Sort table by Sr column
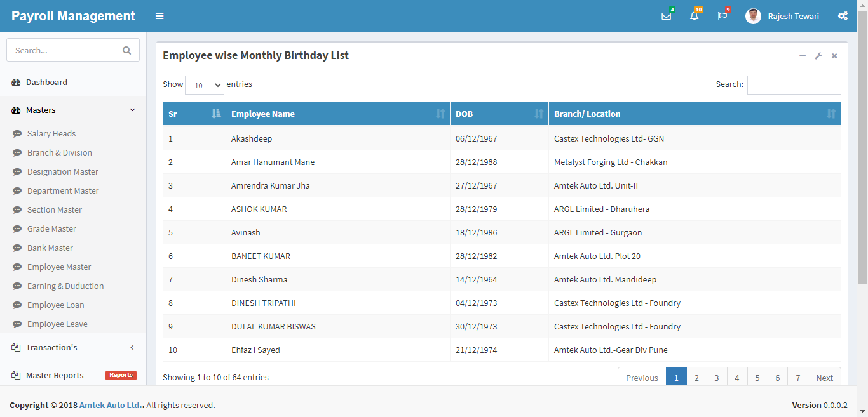The image size is (868, 417). (194, 114)
